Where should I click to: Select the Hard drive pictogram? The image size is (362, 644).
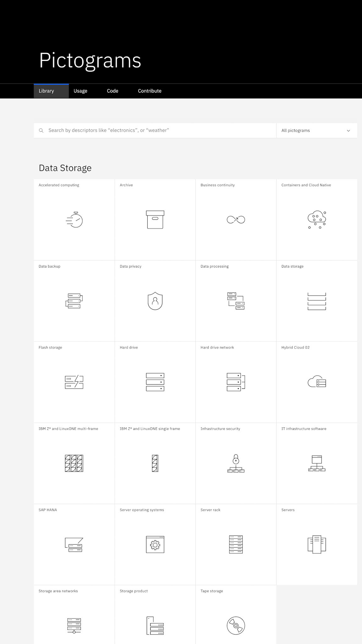tap(155, 382)
